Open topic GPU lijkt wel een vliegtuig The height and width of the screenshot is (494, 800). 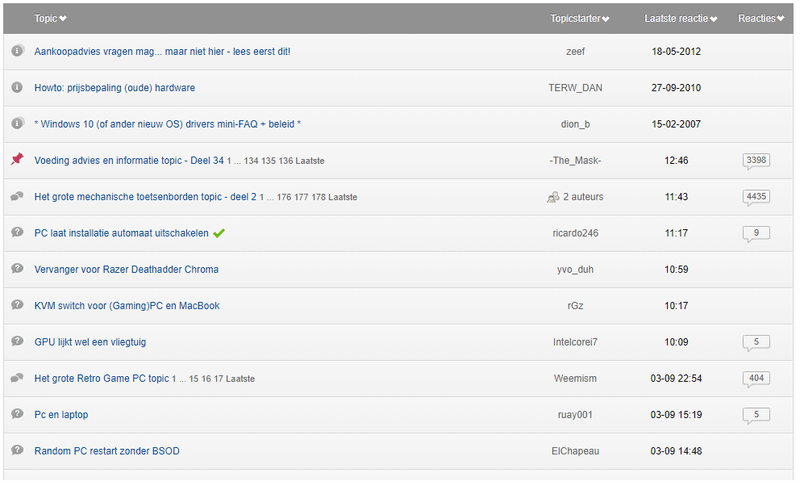tap(90, 342)
